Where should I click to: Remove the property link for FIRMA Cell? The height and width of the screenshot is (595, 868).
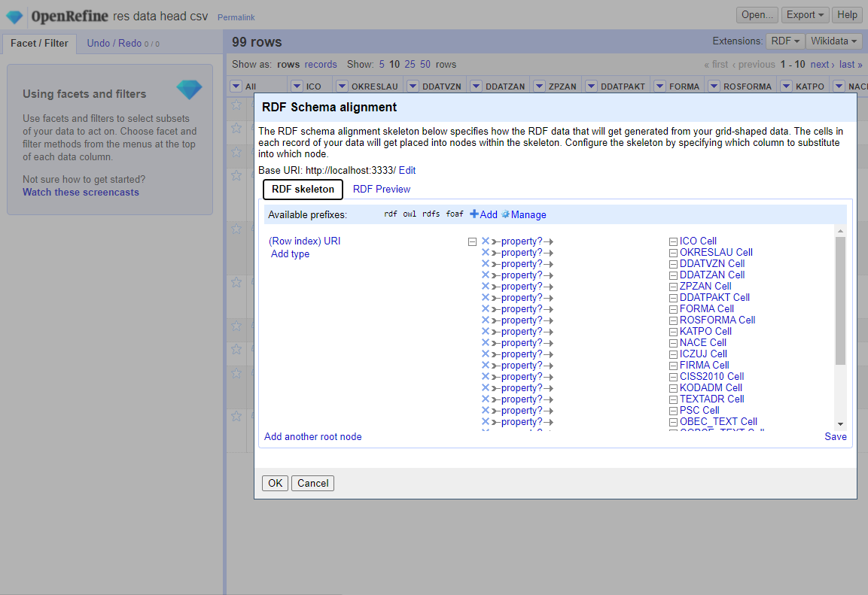(x=486, y=365)
